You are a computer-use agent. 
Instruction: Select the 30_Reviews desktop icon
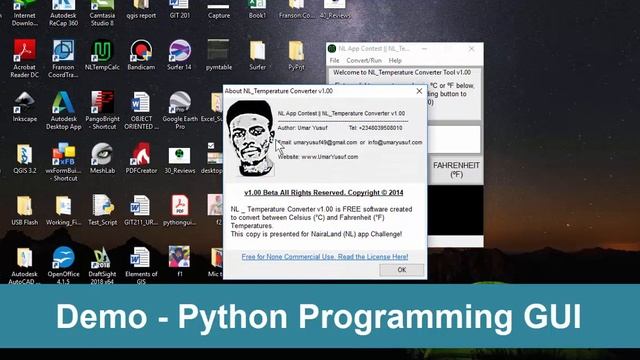pos(180,158)
